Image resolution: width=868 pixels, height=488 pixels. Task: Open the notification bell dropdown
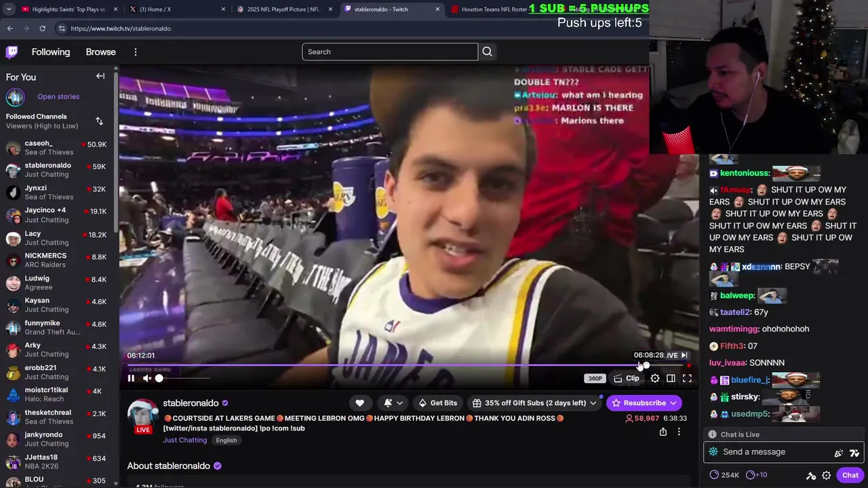pyautogui.click(x=393, y=403)
